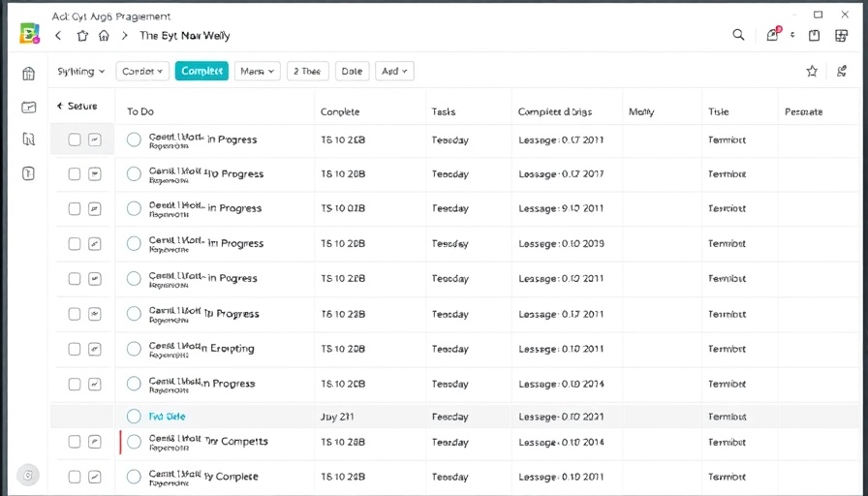
Task: Open the 'Mars' dropdown
Action: coord(257,71)
